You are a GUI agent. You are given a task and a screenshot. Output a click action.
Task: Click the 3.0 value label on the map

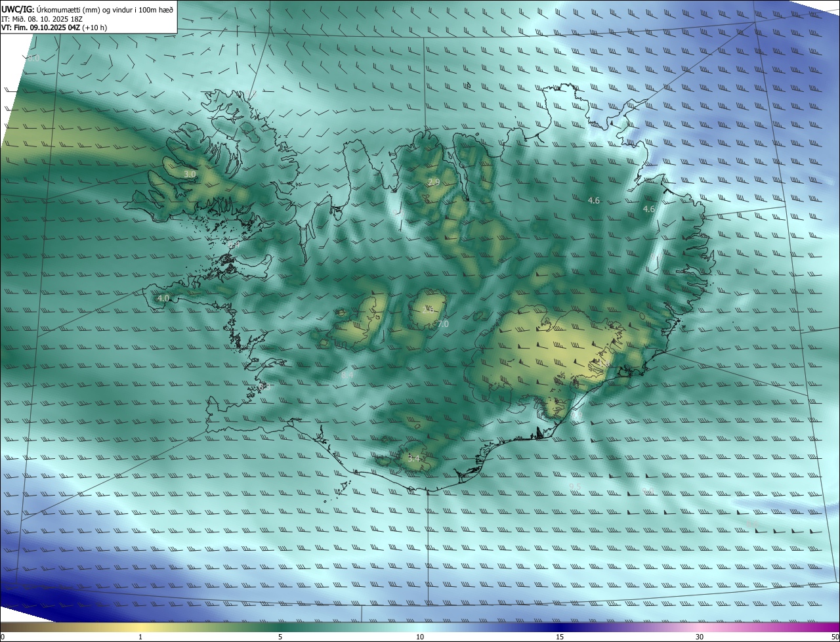pyautogui.click(x=190, y=175)
